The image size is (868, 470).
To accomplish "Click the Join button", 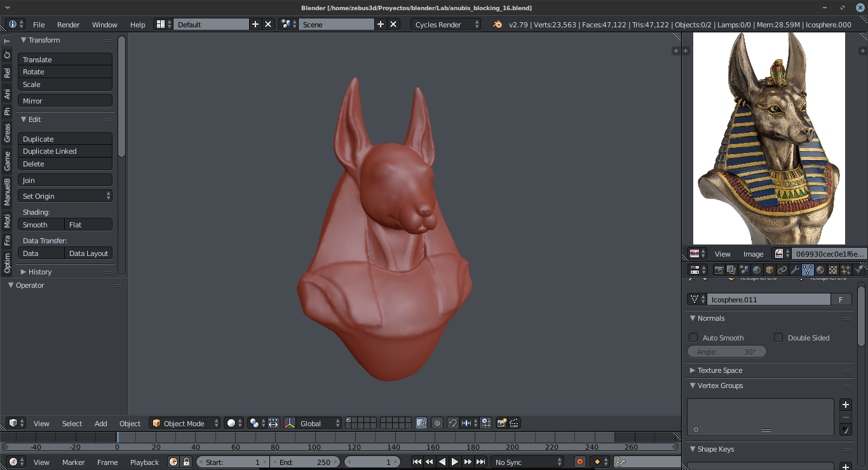I will coord(65,180).
